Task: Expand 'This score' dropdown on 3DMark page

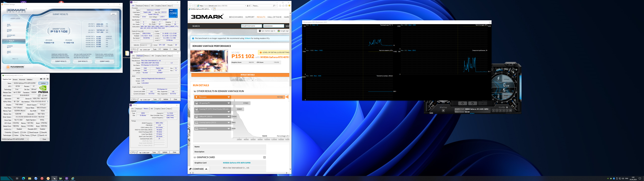Action: click(x=229, y=97)
